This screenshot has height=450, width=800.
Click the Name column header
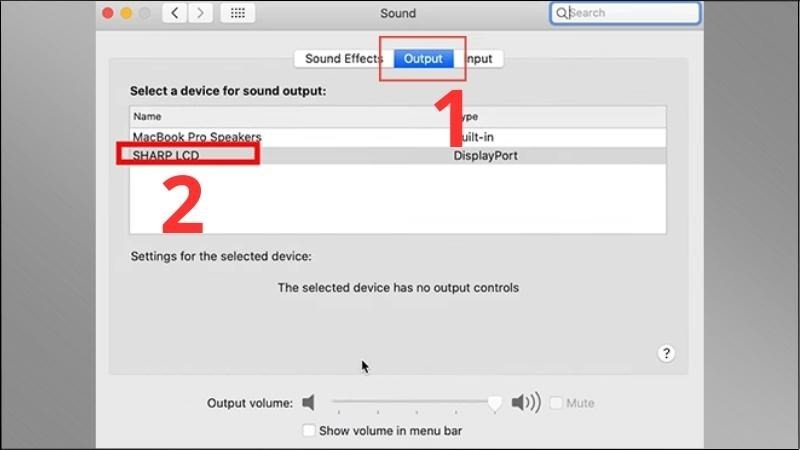tap(147, 116)
